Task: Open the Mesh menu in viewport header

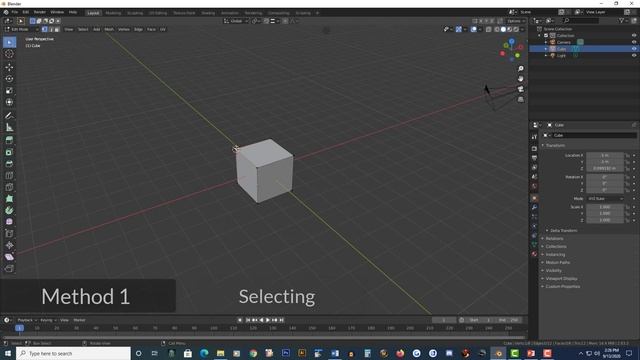Action: point(109,29)
